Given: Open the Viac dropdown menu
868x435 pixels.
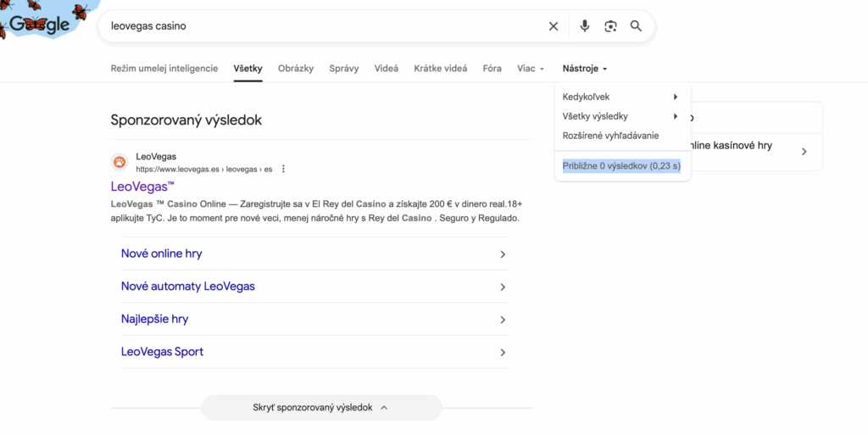Looking at the screenshot, I should [x=531, y=69].
